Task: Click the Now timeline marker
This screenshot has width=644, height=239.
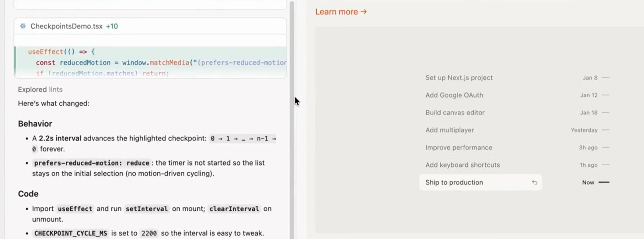Action: click(596, 182)
